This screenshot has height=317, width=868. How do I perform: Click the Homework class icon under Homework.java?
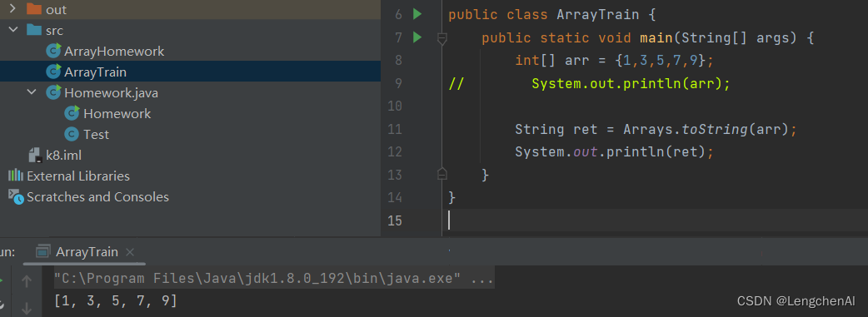click(72, 113)
